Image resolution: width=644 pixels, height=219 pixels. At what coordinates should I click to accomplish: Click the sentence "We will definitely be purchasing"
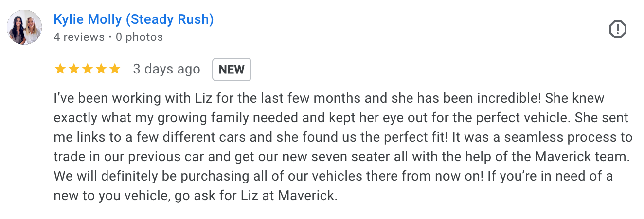click(165, 176)
